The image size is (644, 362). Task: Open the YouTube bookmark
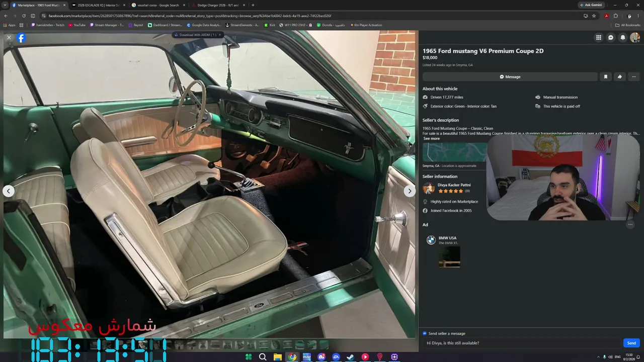[x=77, y=25]
